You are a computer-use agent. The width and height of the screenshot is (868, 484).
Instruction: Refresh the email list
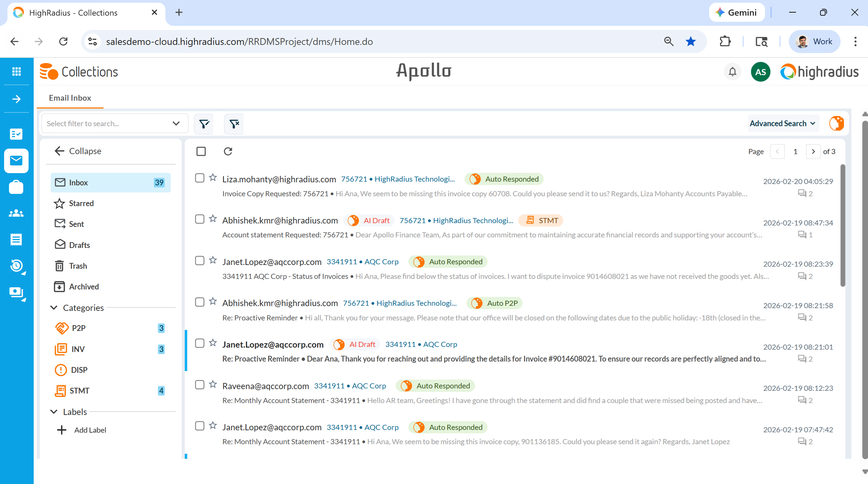[x=228, y=151]
